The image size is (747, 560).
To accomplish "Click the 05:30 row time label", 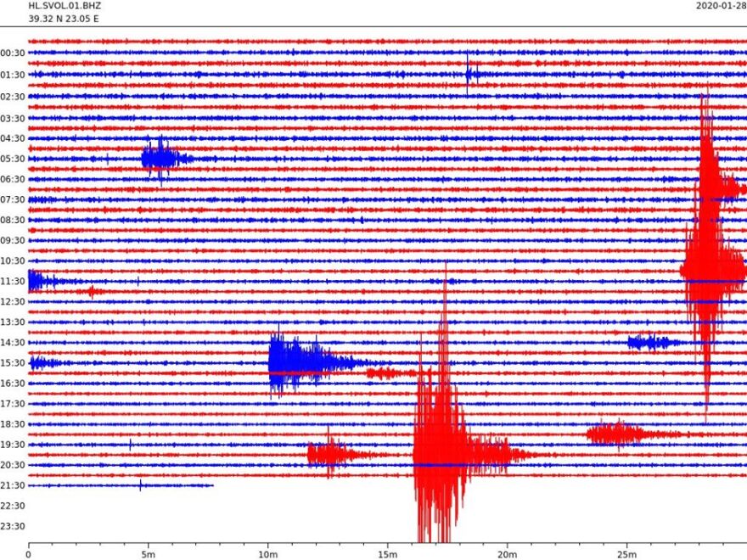I will [13, 159].
